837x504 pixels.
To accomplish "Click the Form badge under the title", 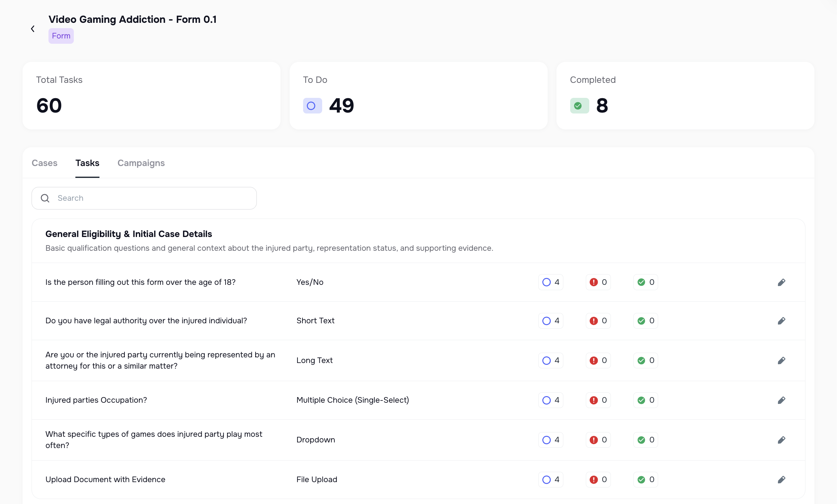I will tap(61, 36).
